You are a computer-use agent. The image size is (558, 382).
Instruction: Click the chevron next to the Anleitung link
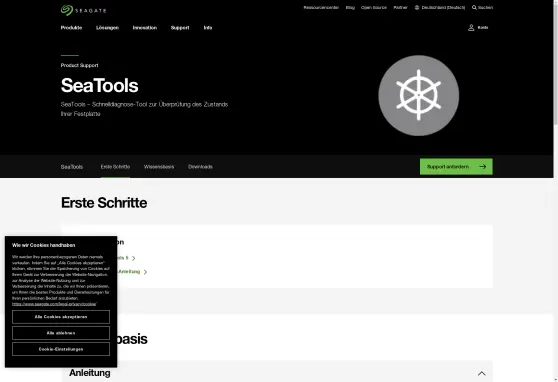point(145,272)
